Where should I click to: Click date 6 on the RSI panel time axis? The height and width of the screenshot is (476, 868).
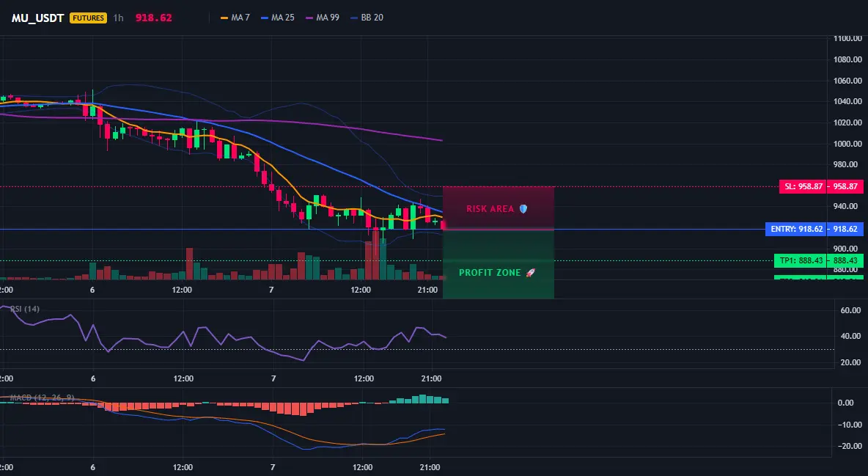point(93,378)
